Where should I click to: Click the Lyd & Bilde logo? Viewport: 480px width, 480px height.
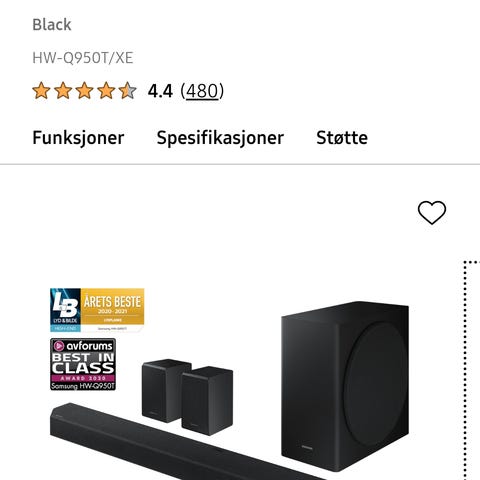coord(65,310)
